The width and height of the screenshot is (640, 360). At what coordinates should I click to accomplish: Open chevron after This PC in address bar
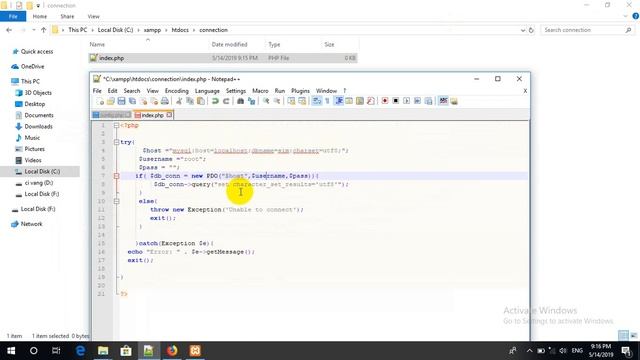click(92, 30)
